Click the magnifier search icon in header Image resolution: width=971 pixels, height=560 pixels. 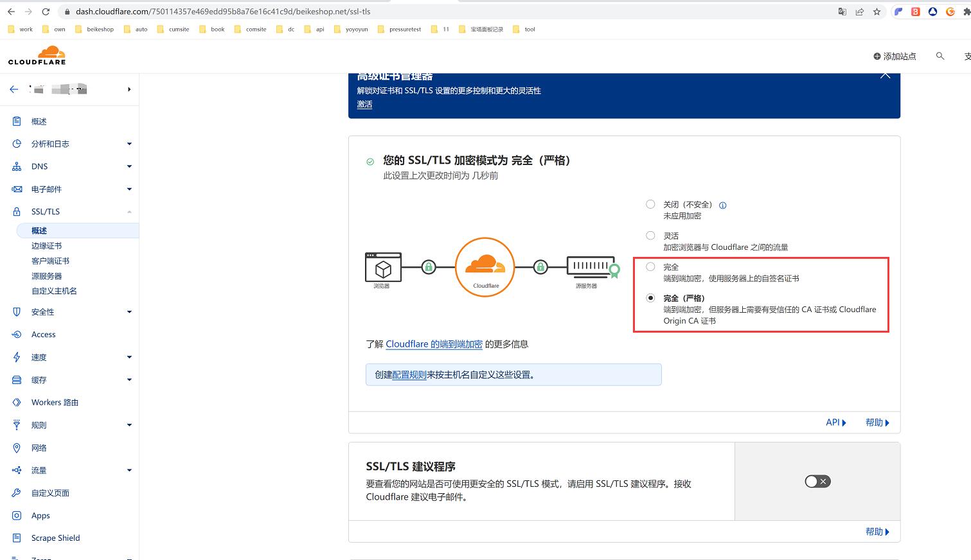pyautogui.click(x=940, y=56)
